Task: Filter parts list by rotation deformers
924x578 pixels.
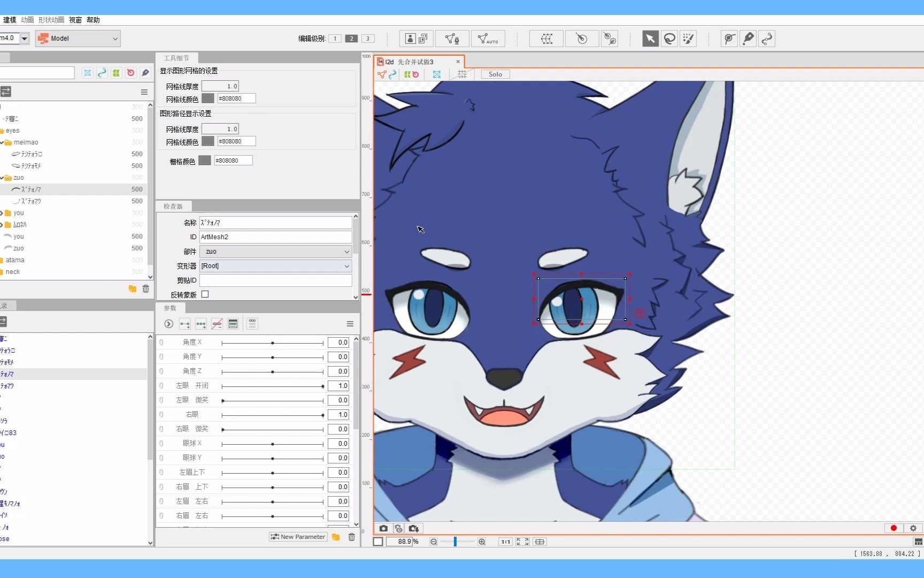Action: pyautogui.click(x=130, y=73)
